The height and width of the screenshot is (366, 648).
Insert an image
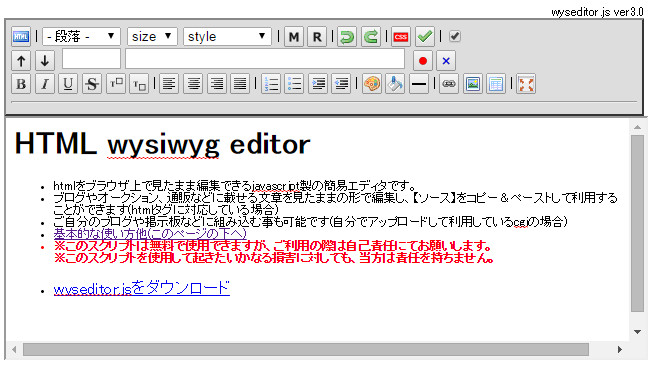[x=473, y=84]
